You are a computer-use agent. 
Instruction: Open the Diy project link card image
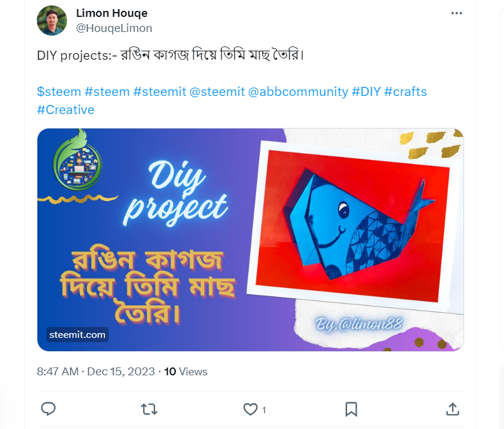click(250, 240)
